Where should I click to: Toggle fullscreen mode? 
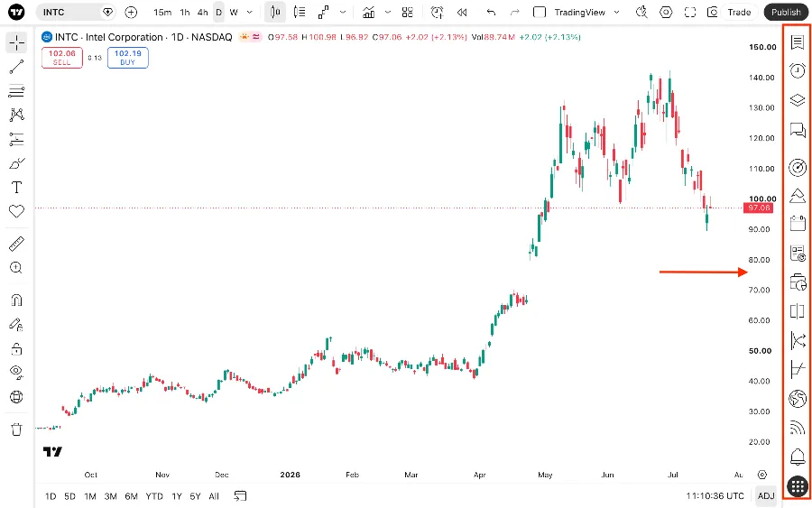pyautogui.click(x=690, y=12)
